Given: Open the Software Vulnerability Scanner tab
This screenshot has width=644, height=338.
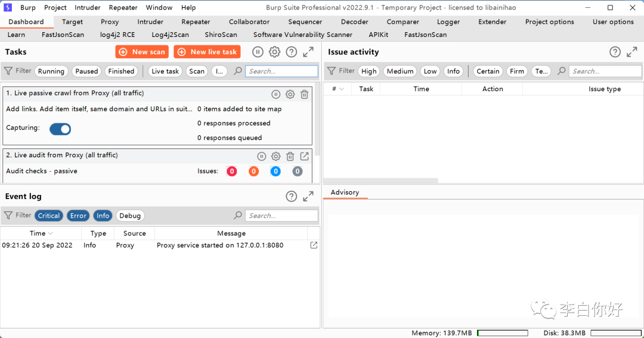Looking at the screenshot, I should 303,35.
